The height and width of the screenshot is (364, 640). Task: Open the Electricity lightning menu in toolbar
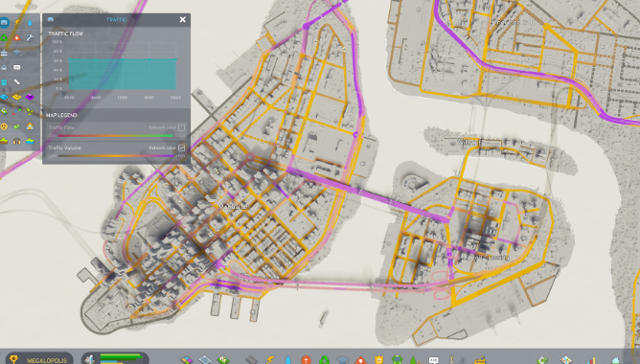270,360
